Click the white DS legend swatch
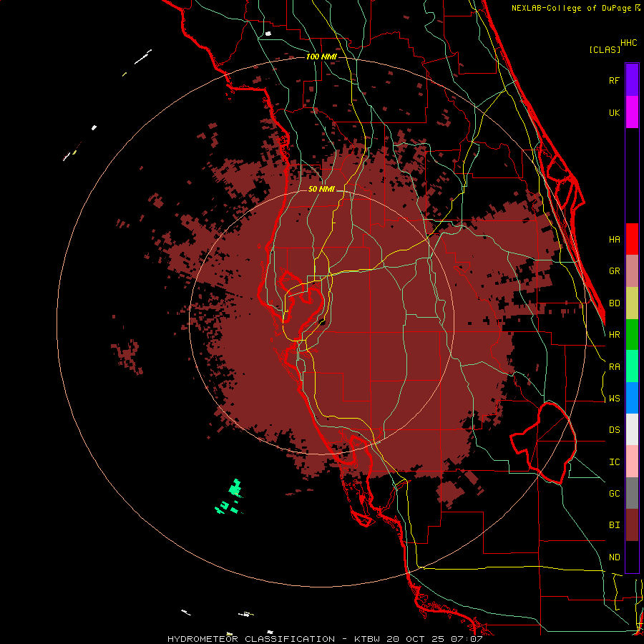This screenshot has height=644, width=644. coord(632,429)
